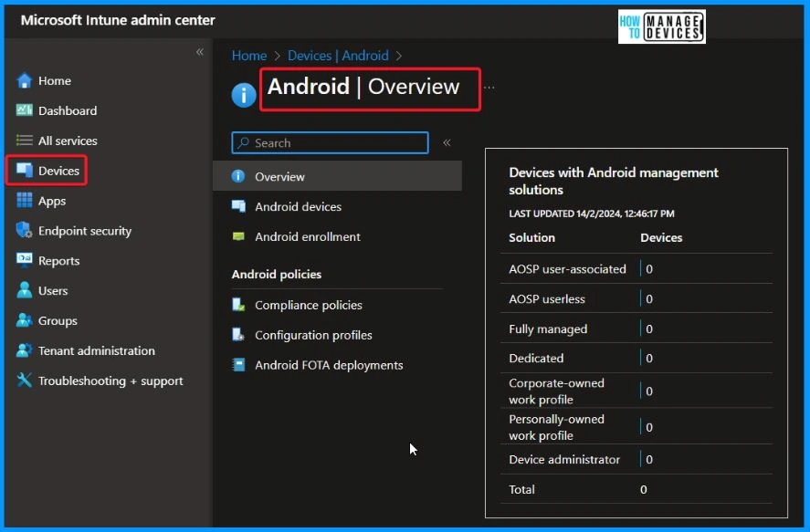Click the LAST UPDATED timestamp text
Image resolution: width=810 pixels, height=532 pixels.
click(592, 214)
